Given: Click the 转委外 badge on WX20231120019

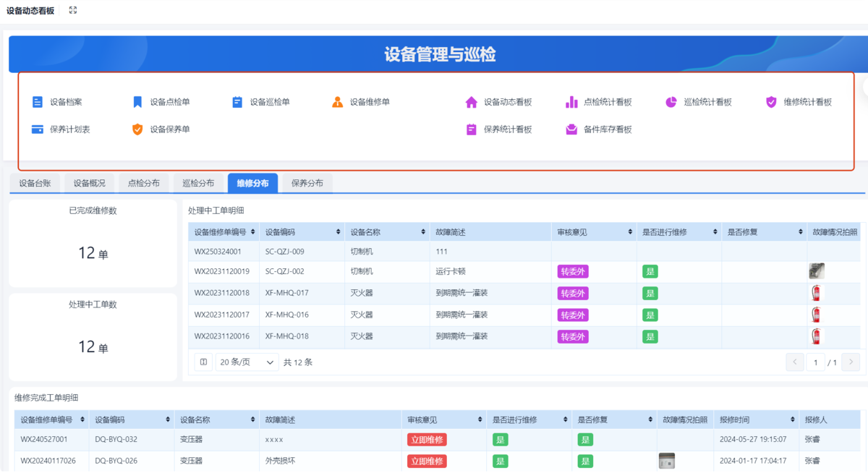Looking at the screenshot, I should point(572,271).
